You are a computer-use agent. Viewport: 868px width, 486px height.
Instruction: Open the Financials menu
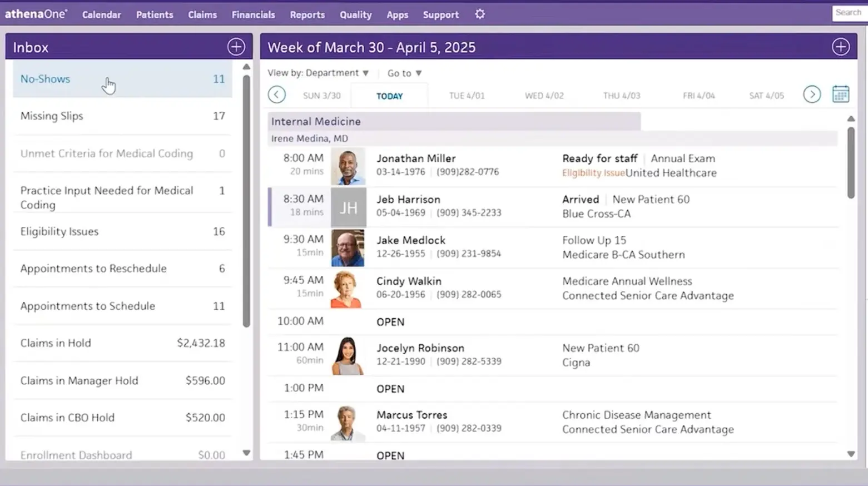(254, 15)
